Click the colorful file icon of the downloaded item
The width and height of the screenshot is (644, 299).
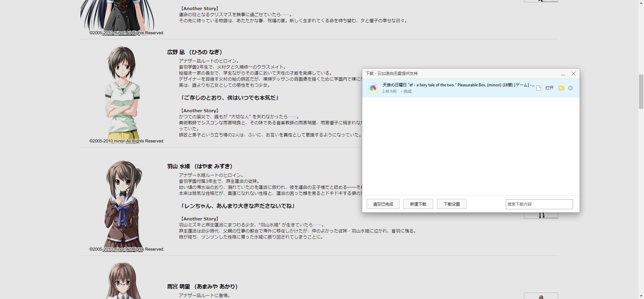click(x=373, y=88)
